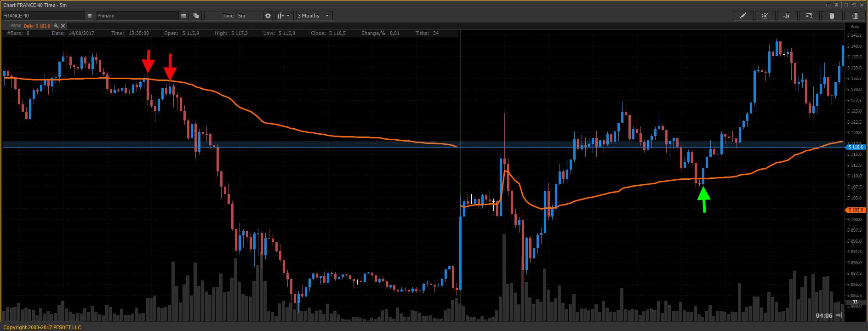868x331 pixels.
Task: Open the account list beside Primary
Action: (x=183, y=16)
